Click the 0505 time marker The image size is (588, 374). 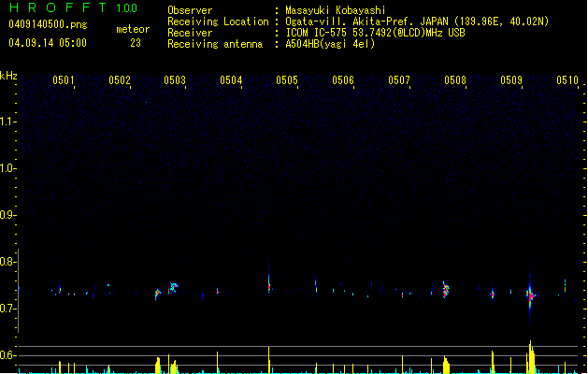(x=287, y=80)
